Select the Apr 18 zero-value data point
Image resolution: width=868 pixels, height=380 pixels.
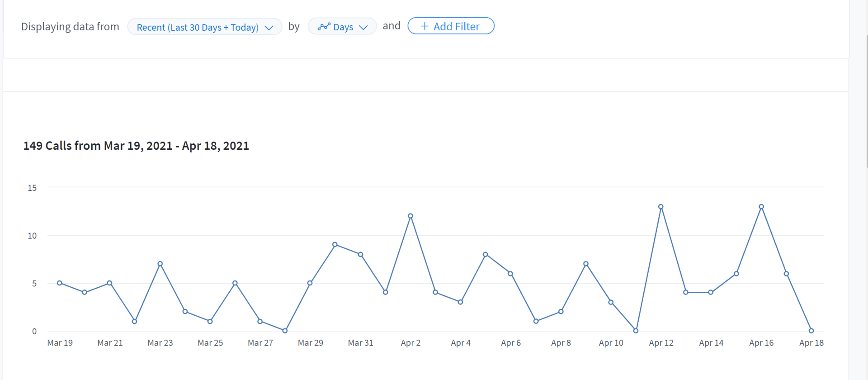tap(811, 331)
